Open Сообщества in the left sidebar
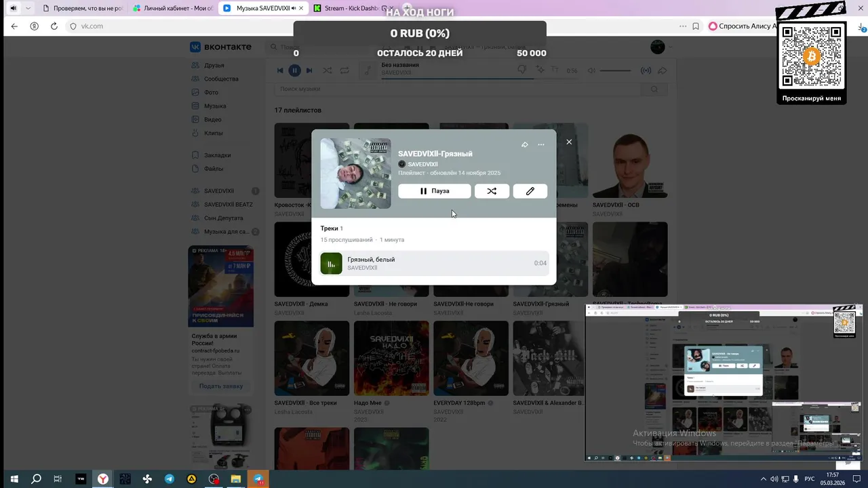This screenshot has height=488, width=868. (x=221, y=79)
